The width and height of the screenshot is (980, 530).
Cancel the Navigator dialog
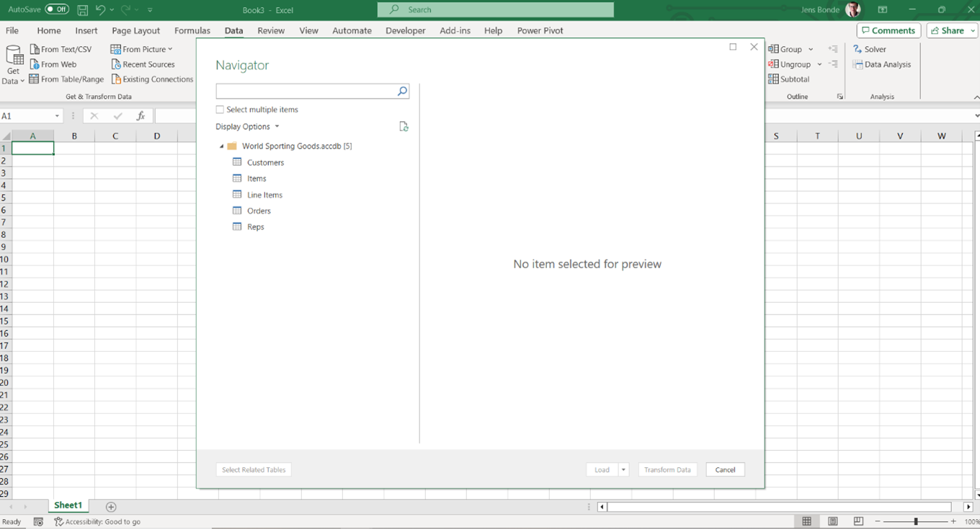[725, 469]
